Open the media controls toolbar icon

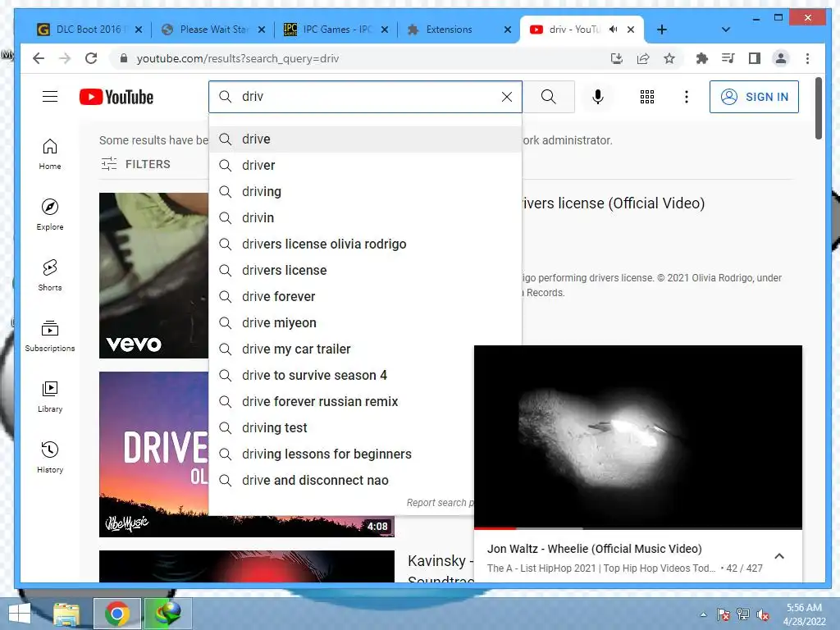tap(728, 58)
